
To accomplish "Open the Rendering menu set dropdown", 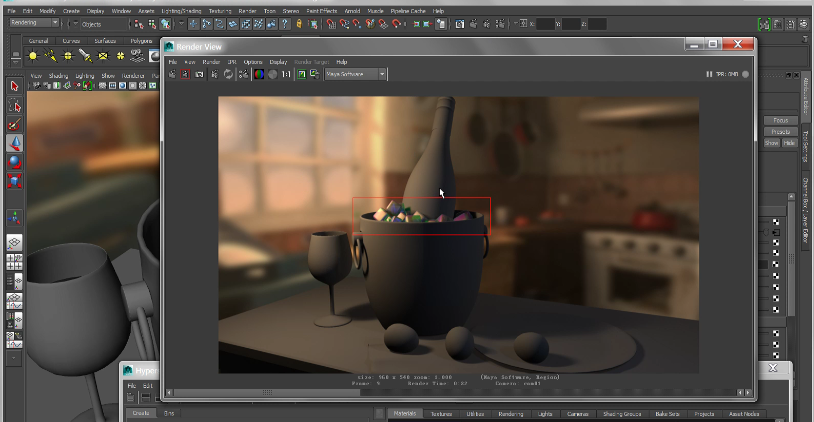I will (34, 23).
